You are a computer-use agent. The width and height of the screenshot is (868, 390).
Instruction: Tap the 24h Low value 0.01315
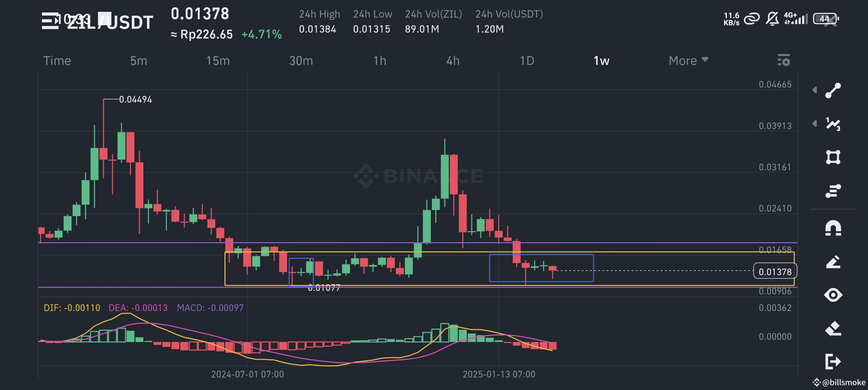[x=371, y=29]
